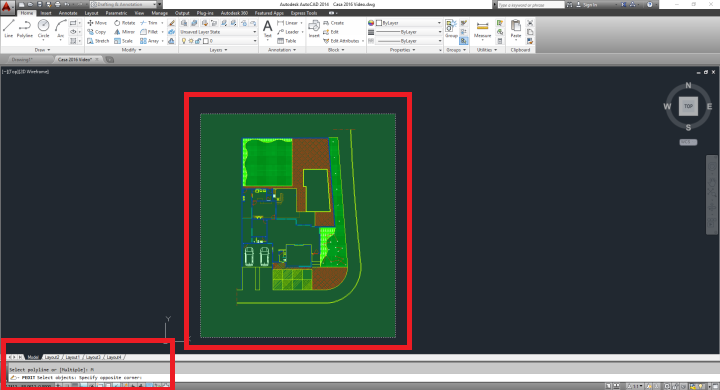
Task: Open the ByLayer color dropdown
Action: 408,23
